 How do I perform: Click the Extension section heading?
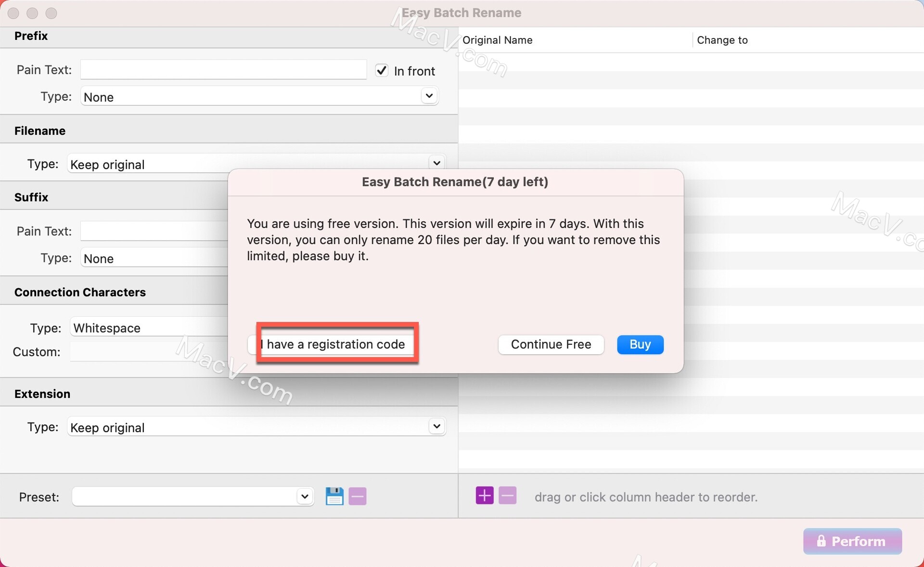[42, 394]
